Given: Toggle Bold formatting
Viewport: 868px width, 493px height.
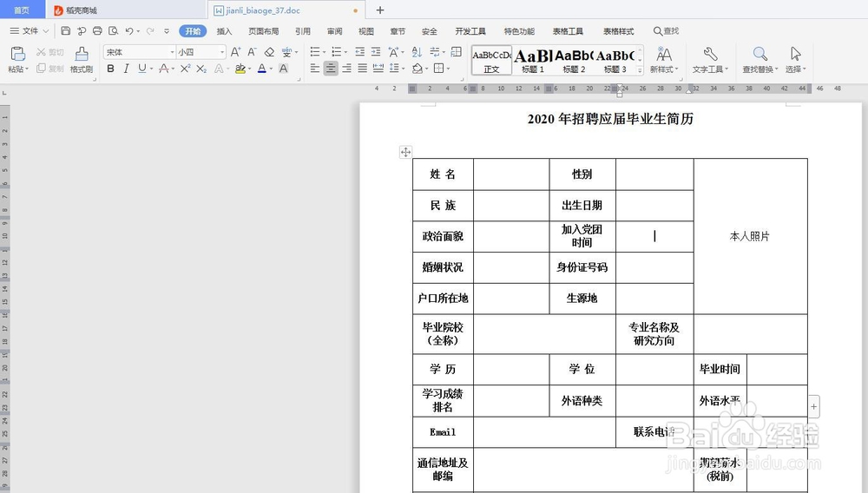Looking at the screenshot, I should [x=111, y=69].
